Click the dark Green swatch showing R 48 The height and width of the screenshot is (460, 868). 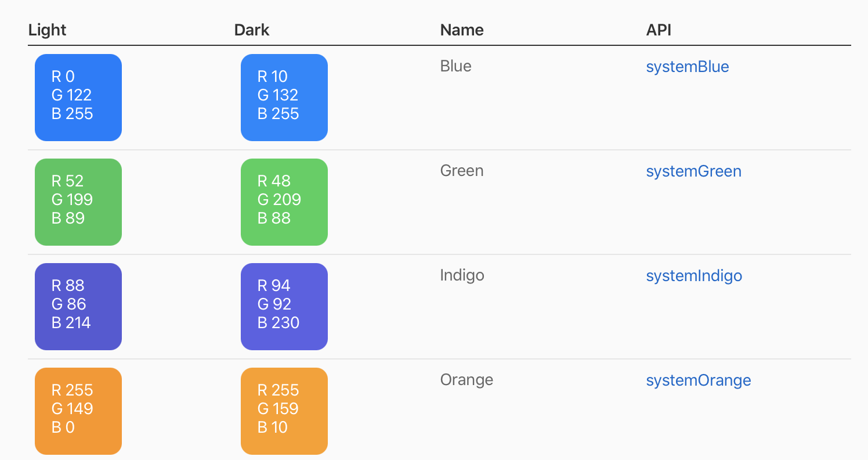(284, 202)
